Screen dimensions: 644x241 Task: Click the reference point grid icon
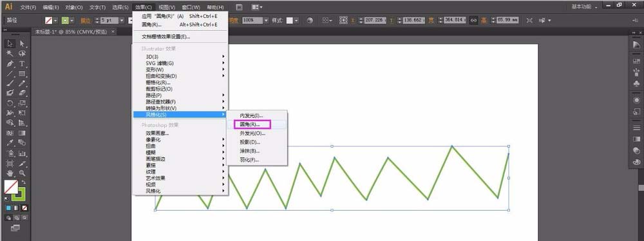[343, 20]
